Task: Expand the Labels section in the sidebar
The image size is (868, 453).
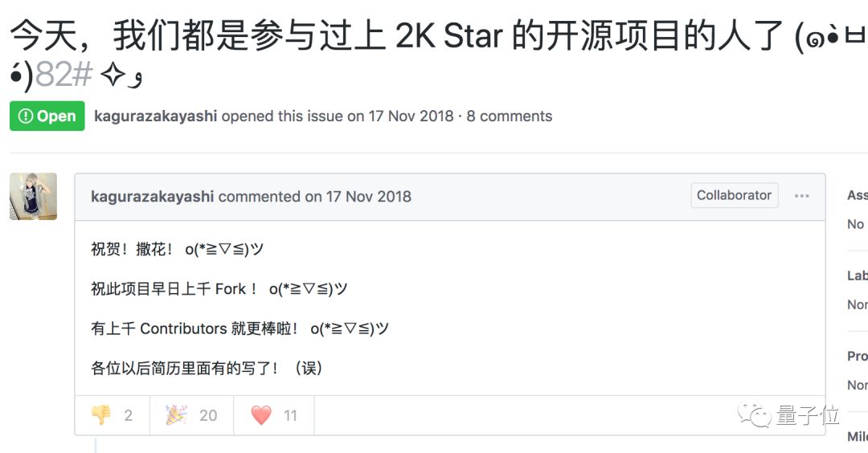Action: [x=857, y=275]
